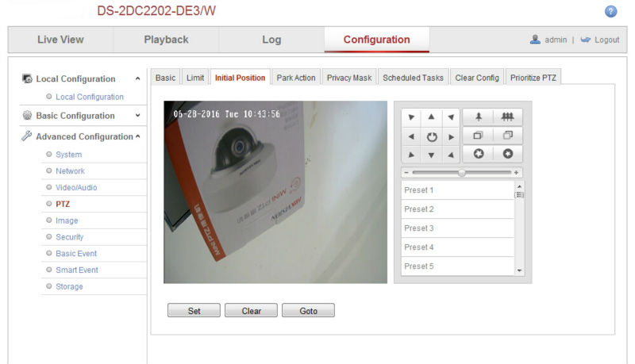Open the help question mark icon

coord(610,11)
